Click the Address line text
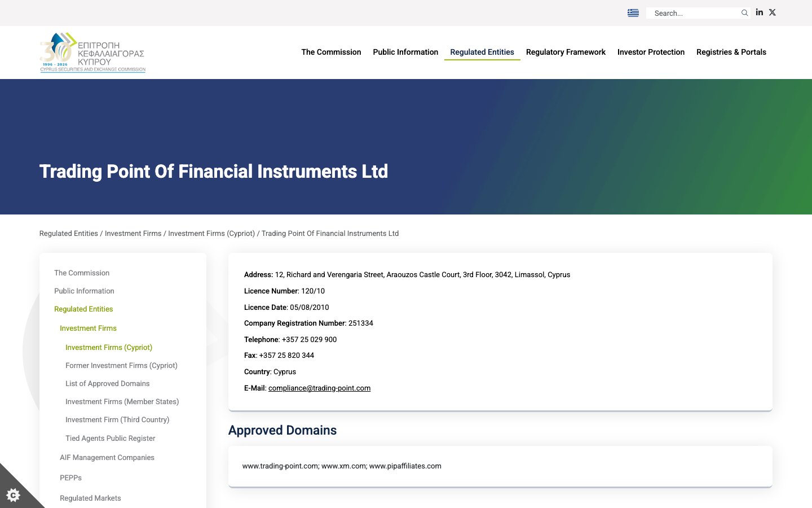The width and height of the screenshot is (812, 508). point(407,275)
